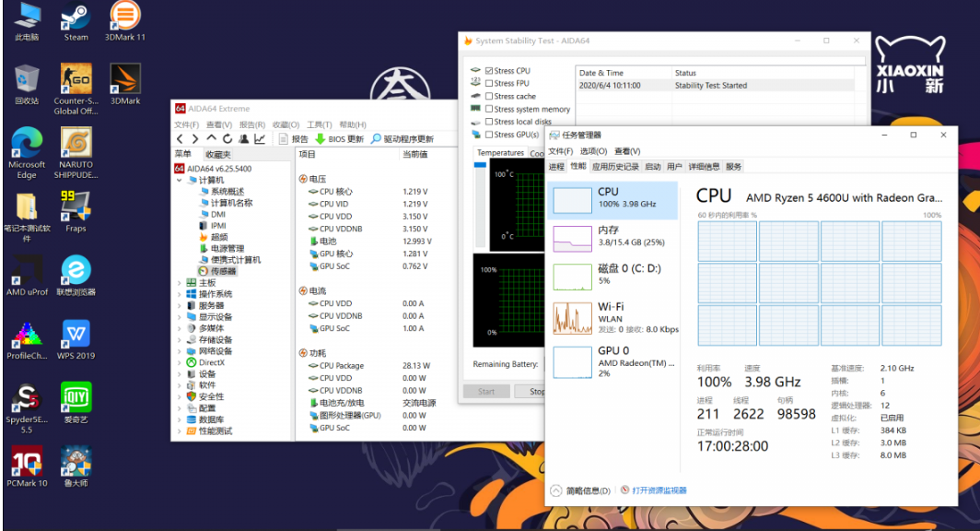Viewport: 980px width, 531px height.
Task: Select the 此电脑 desktop icon
Action: pyautogui.click(x=27, y=20)
